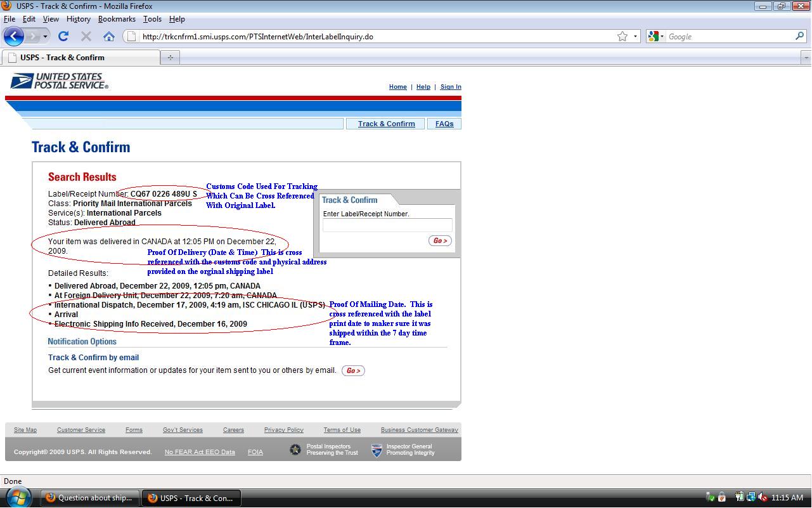Screen dimensions: 812x508
Task: Click the International Dispatch December 17 entry
Action: [190, 305]
